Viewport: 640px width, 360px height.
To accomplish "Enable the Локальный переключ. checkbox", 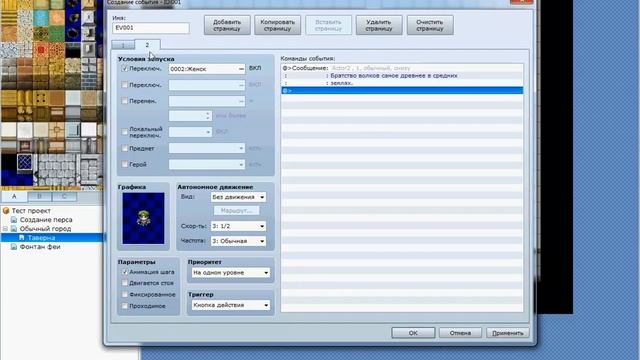I will (124, 132).
